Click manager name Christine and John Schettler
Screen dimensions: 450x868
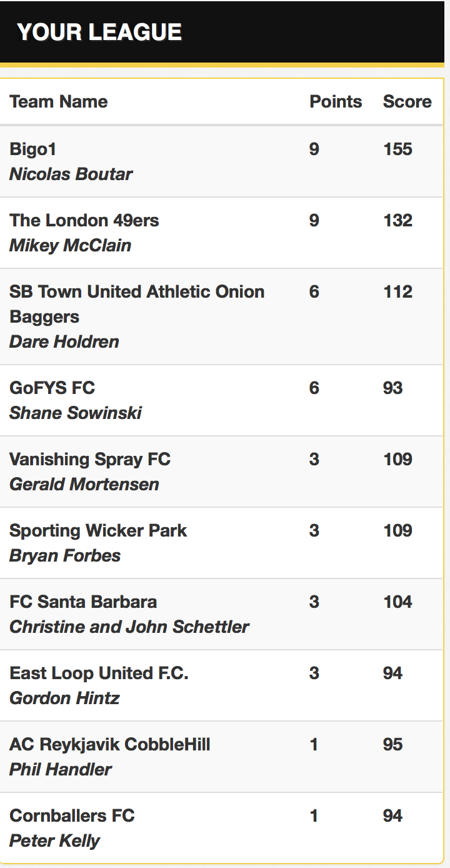click(129, 627)
